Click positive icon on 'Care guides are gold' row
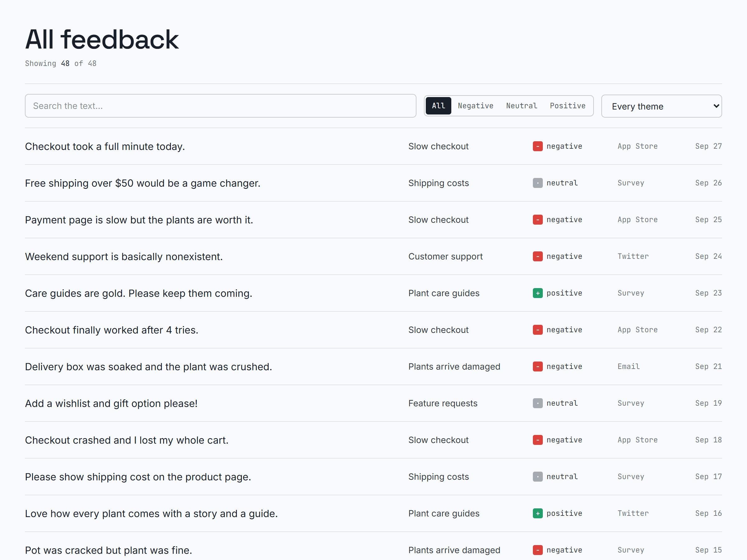747x560 pixels. [x=538, y=293]
